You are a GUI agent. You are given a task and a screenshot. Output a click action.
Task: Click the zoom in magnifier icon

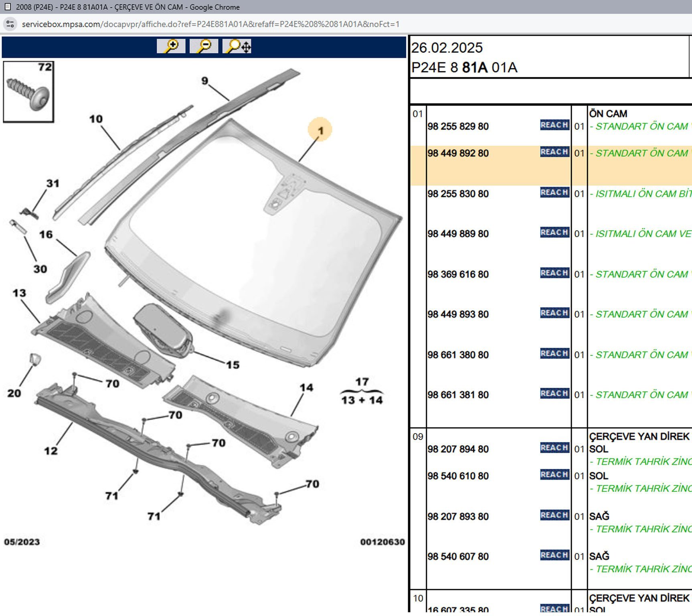tap(171, 46)
